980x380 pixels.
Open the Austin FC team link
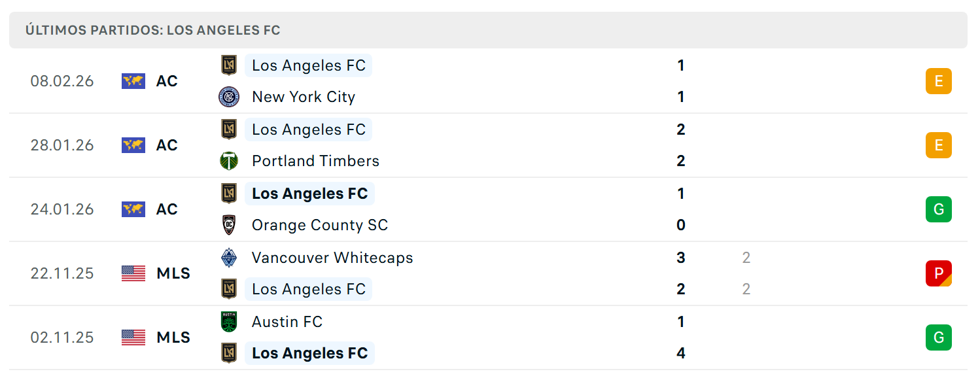tap(287, 322)
